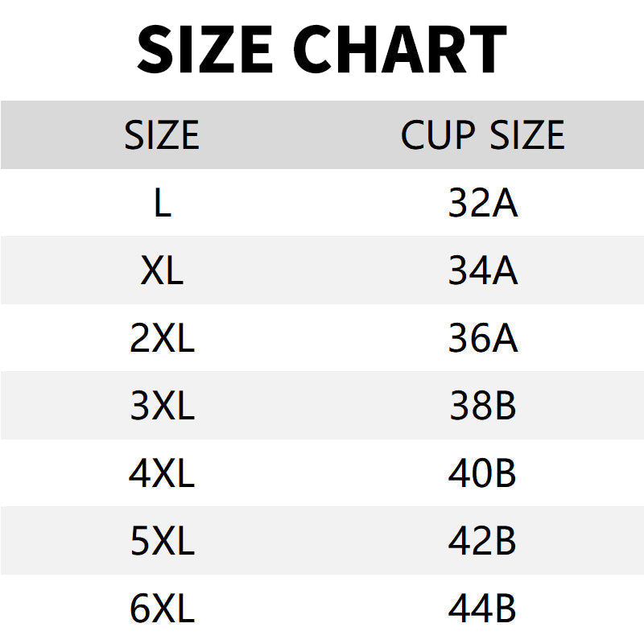Select the 2XL size cell
Viewport: 644px width, 644px height.
tap(163, 337)
